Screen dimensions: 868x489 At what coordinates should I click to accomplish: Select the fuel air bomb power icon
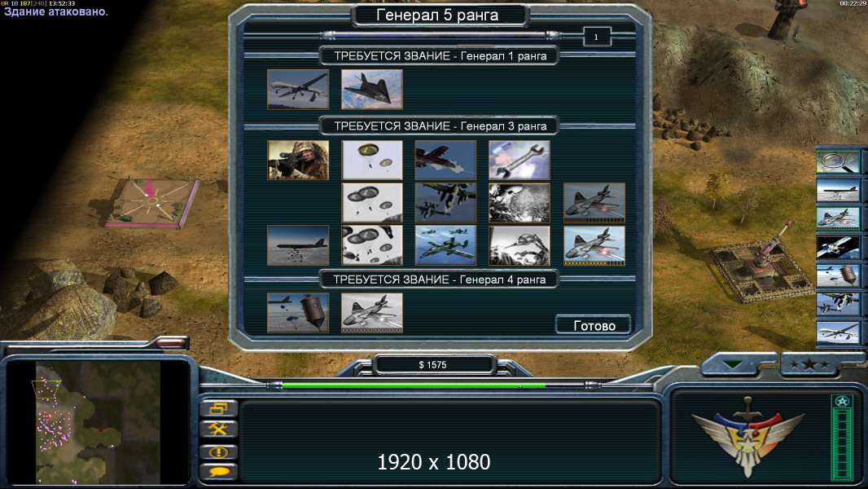coord(298,313)
